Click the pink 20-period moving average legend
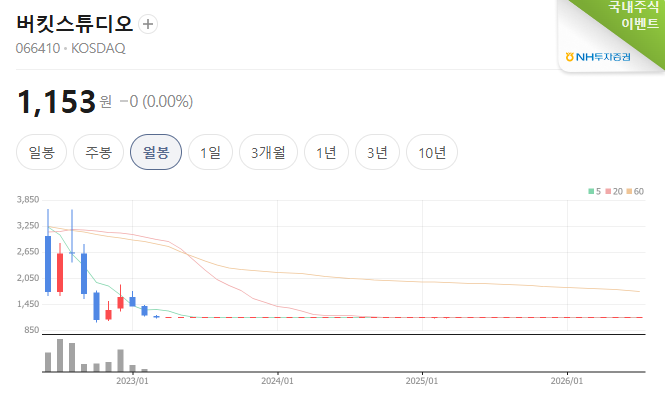 click(614, 191)
